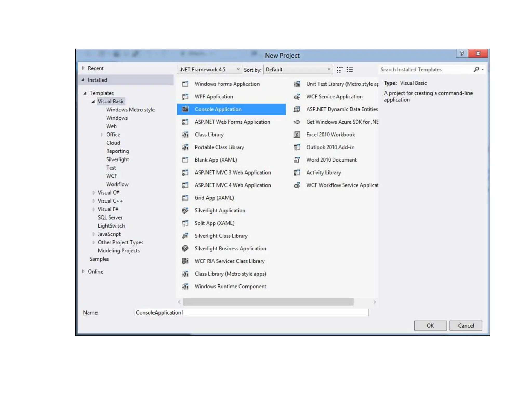Expand the Visual C# node

[x=94, y=193]
